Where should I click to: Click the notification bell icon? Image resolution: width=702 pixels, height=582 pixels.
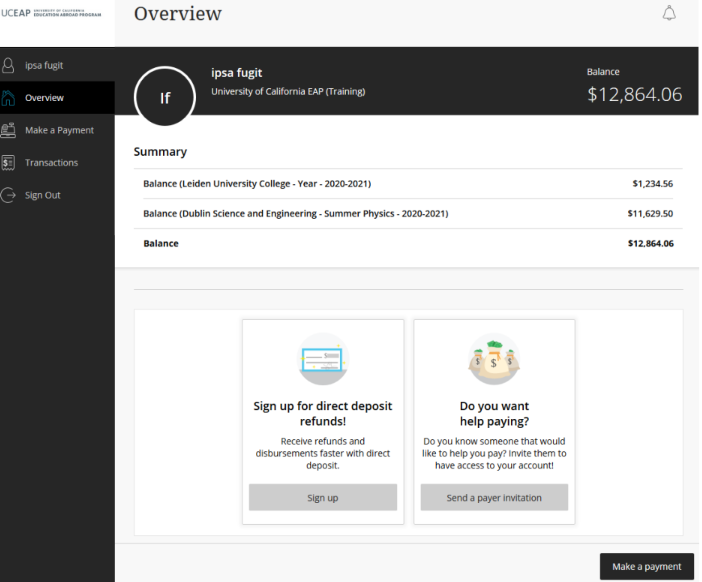point(670,13)
